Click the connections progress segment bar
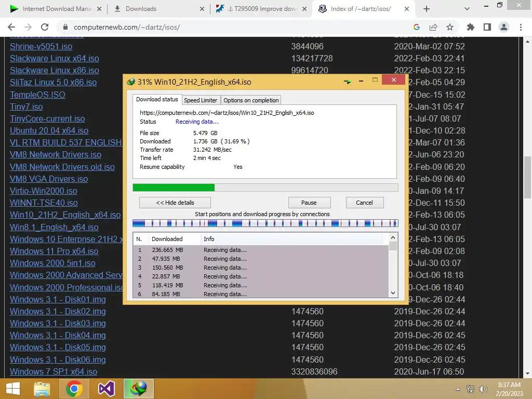 (265, 223)
